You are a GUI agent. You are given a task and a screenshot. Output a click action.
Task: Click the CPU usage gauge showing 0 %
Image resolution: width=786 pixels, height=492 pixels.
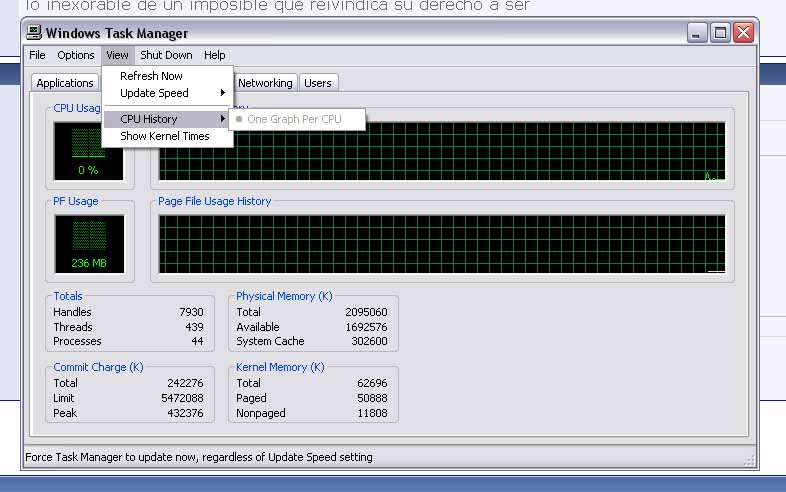88,150
